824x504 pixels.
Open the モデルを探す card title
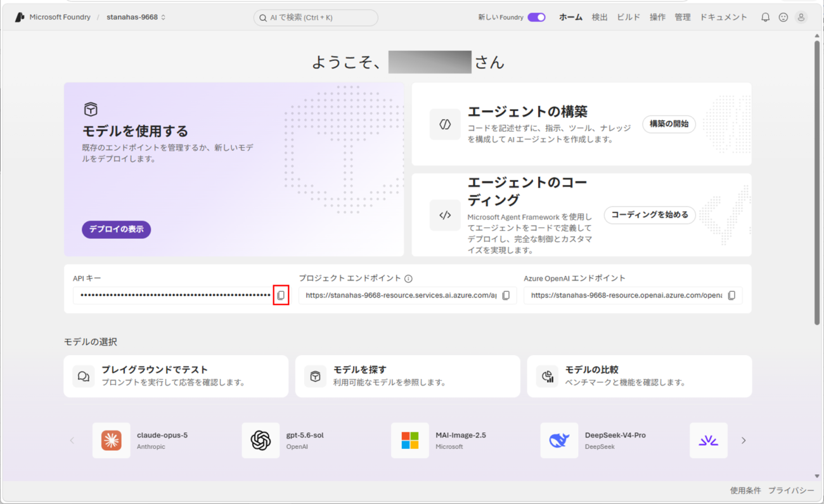coord(360,370)
